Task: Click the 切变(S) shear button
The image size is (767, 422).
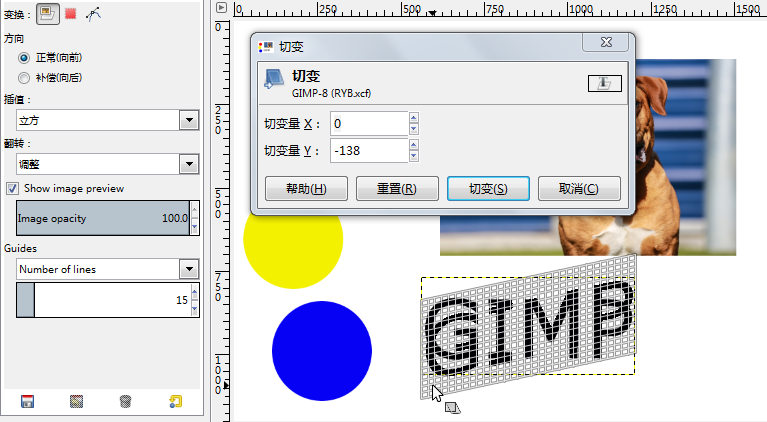Action: click(488, 189)
